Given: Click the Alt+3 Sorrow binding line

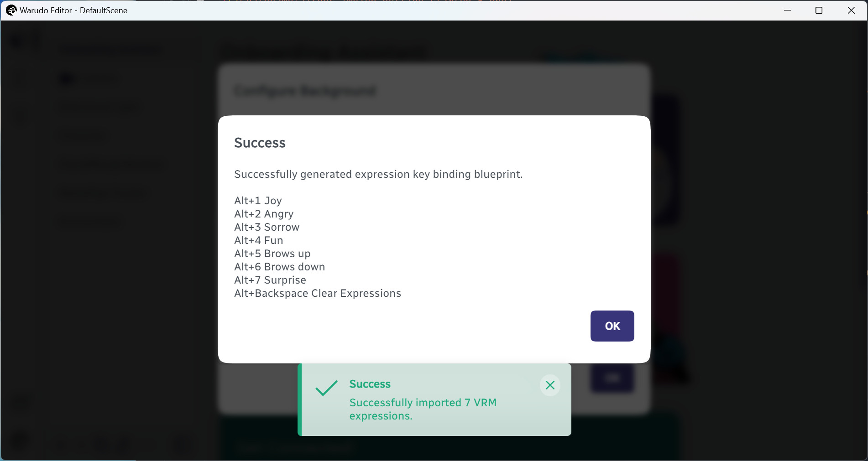Looking at the screenshot, I should click(267, 227).
